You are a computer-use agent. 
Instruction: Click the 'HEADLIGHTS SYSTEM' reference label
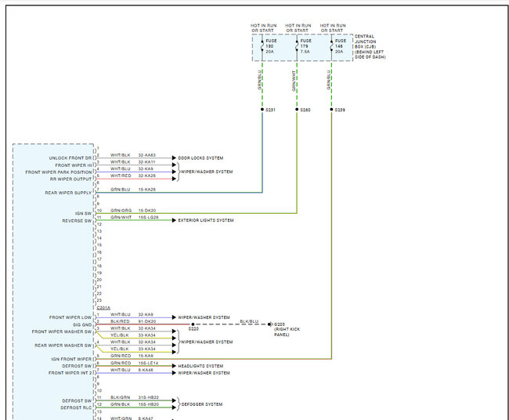coord(200,366)
